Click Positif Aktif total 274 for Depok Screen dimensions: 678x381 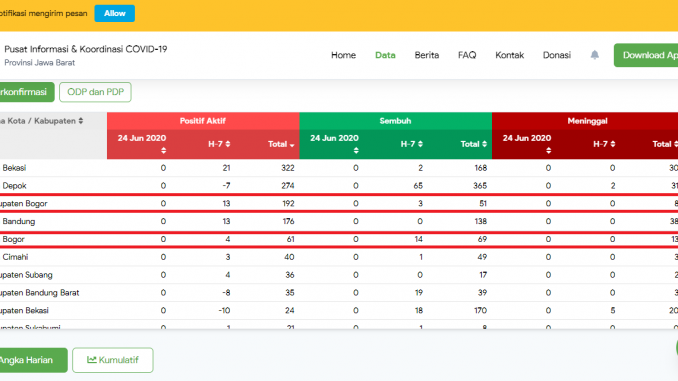coord(288,186)
